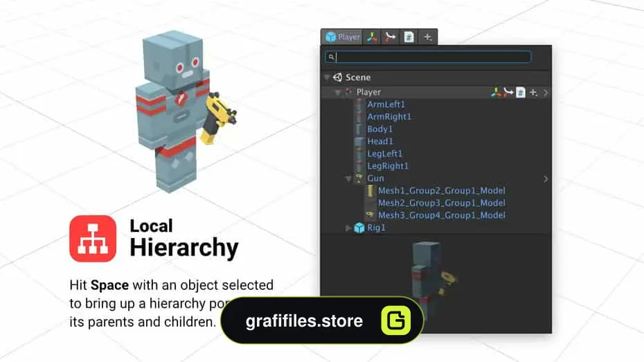644x362 pixels.
Task: Select Mesh3_Group4_Group1_Model row
Action: [x=442, y=215]
